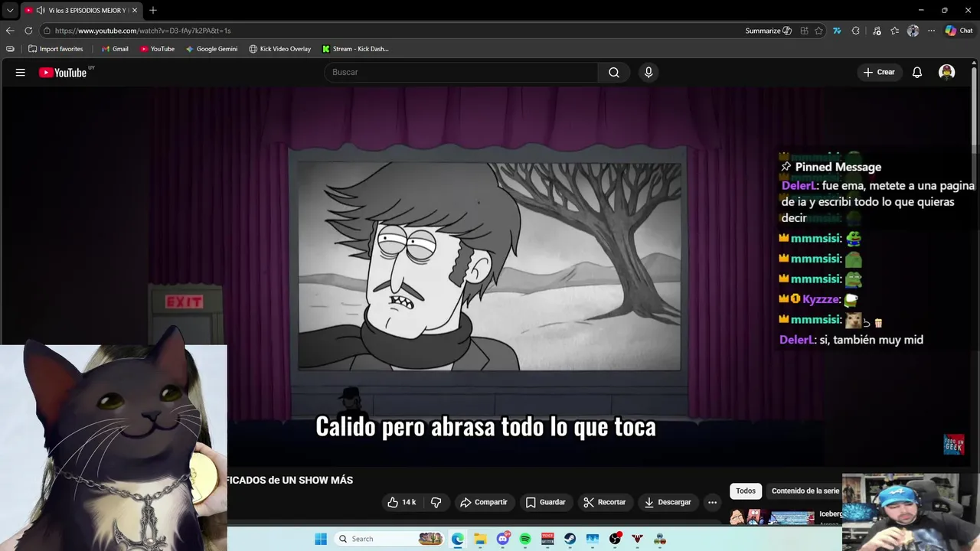980x551 pixels.
Task: Go to YouTube home via logo
Action: pyautogui.click(x=63, y=73)
